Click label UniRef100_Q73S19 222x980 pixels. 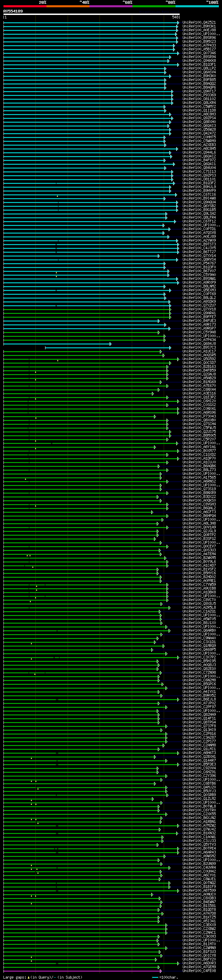coord(199,489)
